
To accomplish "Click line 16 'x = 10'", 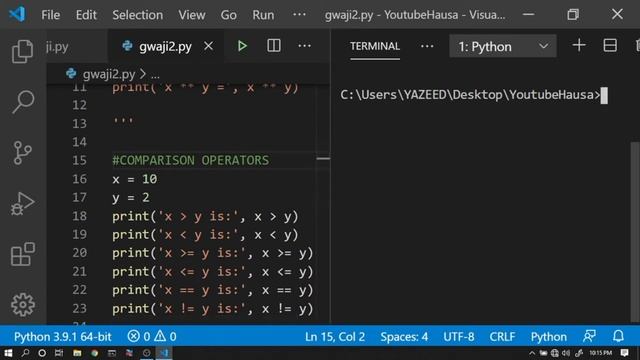I will (x=135, y=179).
